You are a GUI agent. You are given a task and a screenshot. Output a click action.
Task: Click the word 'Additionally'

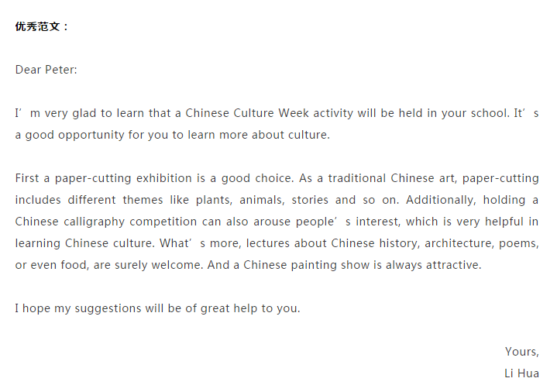pyautogui.click(x=433, y=200)
